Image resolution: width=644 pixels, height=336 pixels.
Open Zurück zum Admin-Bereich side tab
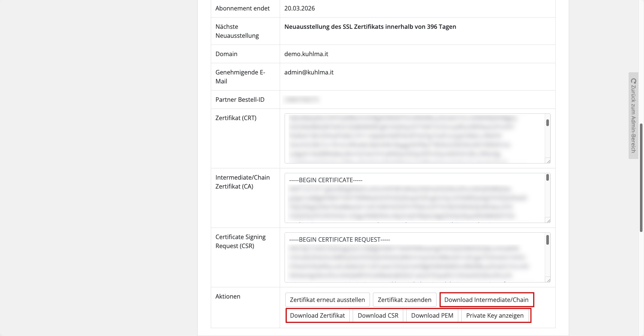coord(634,115)
